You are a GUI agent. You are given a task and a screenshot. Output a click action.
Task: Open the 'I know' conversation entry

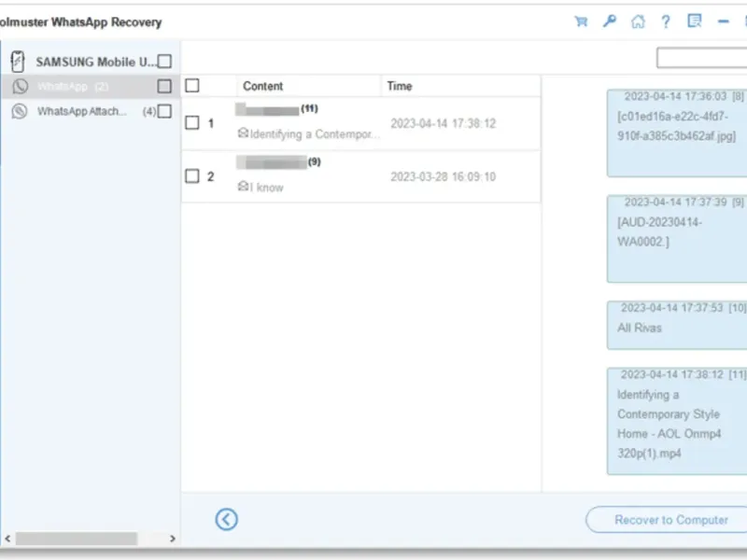[361, 176]
